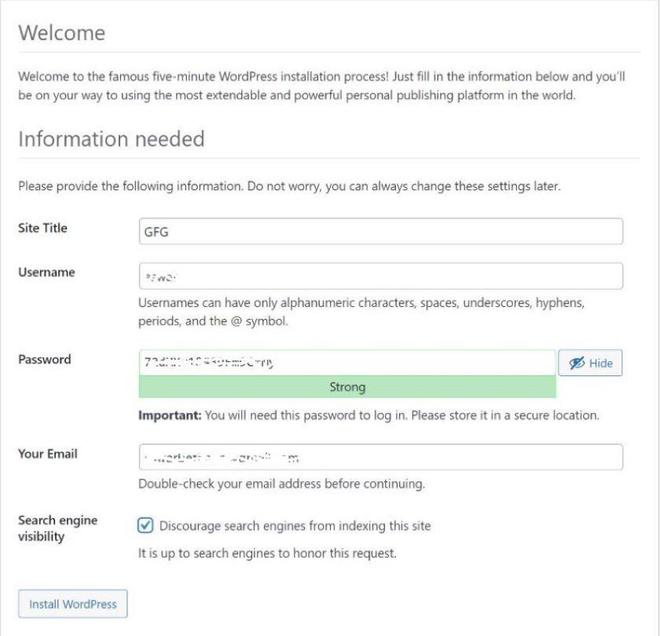Click the Username field label
The image size is (660, 636).
pos(46,272)
